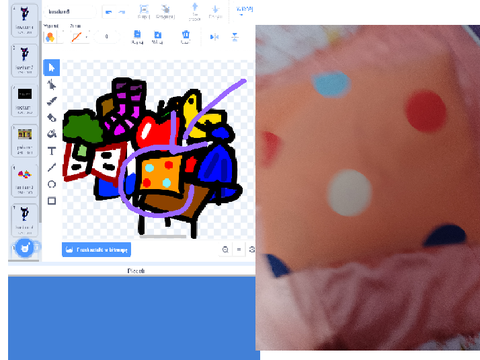Select the colorful shapes costume thumbnail

25,180
